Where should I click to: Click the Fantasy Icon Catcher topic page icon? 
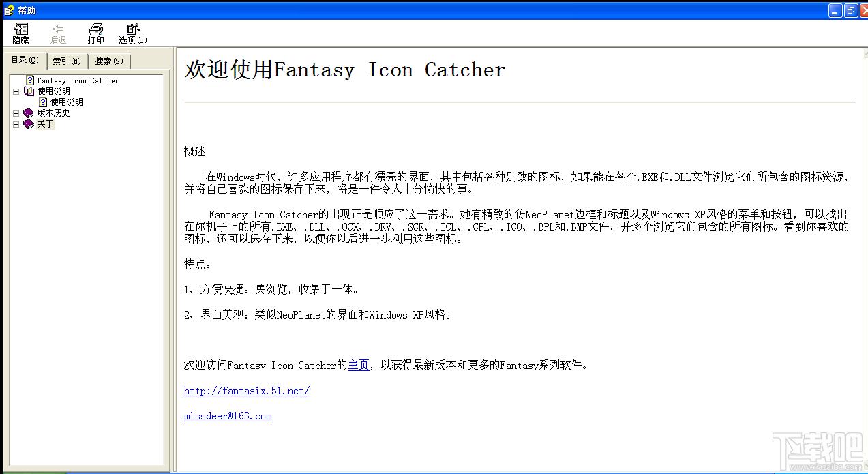pyautogui.click(x=30, y=80)
